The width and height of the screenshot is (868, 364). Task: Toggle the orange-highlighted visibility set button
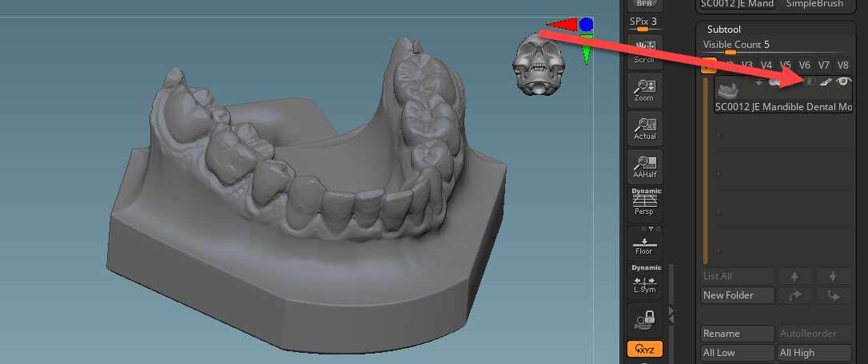[x=709, y=65]
